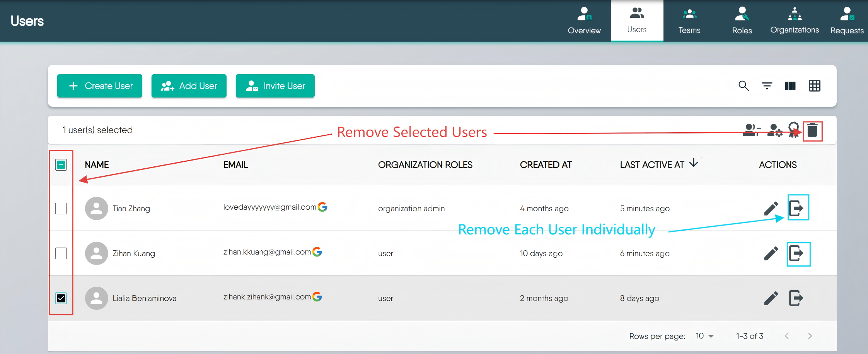Open the Rows per page dropdown

pyautogui.click(x=704, y=336)
